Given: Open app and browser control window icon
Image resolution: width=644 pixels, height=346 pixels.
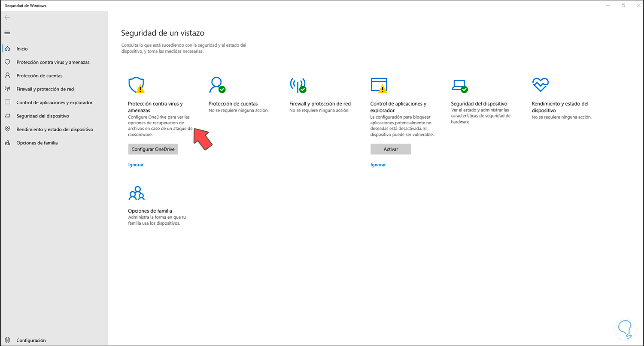Looking at the screenshot, I should click(x=379, y=85).
